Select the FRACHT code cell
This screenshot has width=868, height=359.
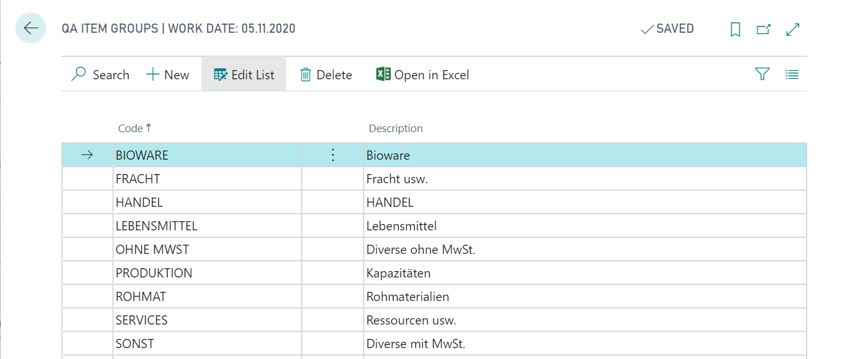207,179
